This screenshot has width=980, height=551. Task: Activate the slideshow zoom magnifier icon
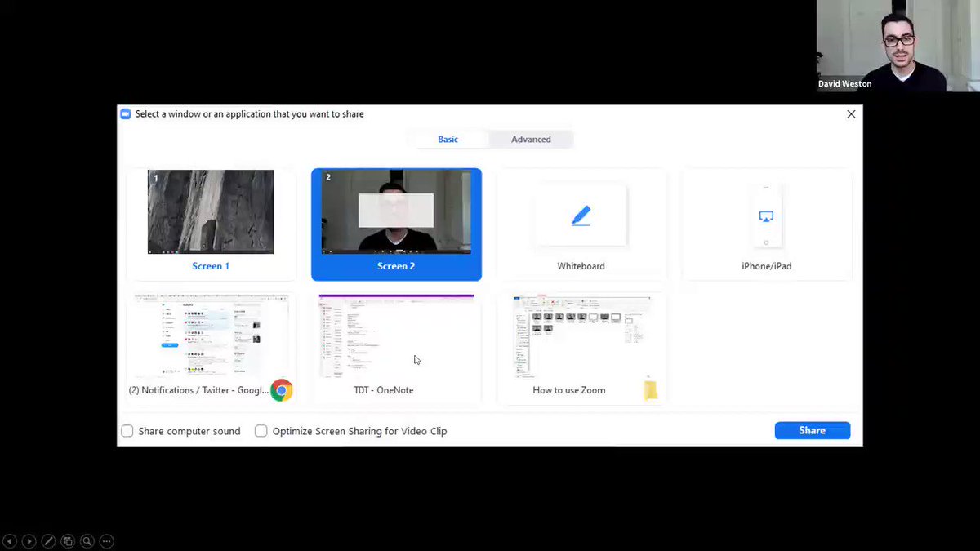pyautogui.click(x=87, y=540)
